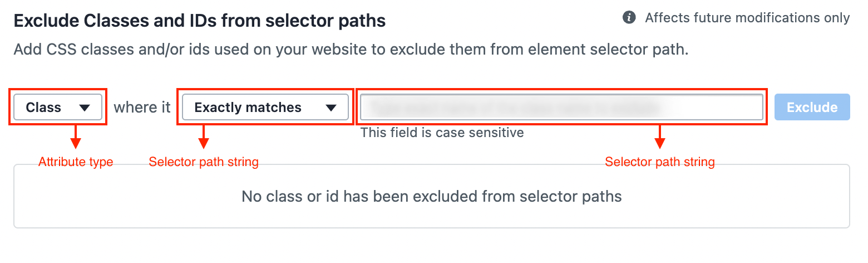This screenshot has width=868, height=263.
Task: Click the arrow icon in Class dropdown
Action: [85, 108]
